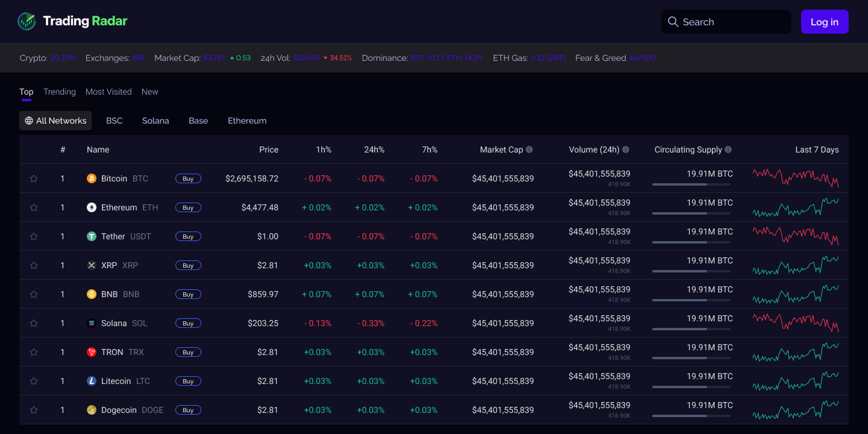
Task: Click the Buy button for Ethereum
Action: (x=188, y=207)
